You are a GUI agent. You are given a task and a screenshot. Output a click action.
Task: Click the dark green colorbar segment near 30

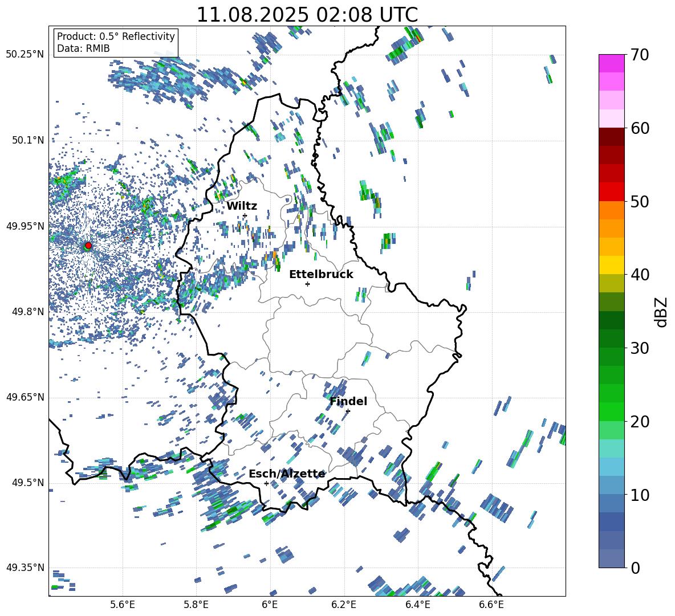tap(612, 338)
